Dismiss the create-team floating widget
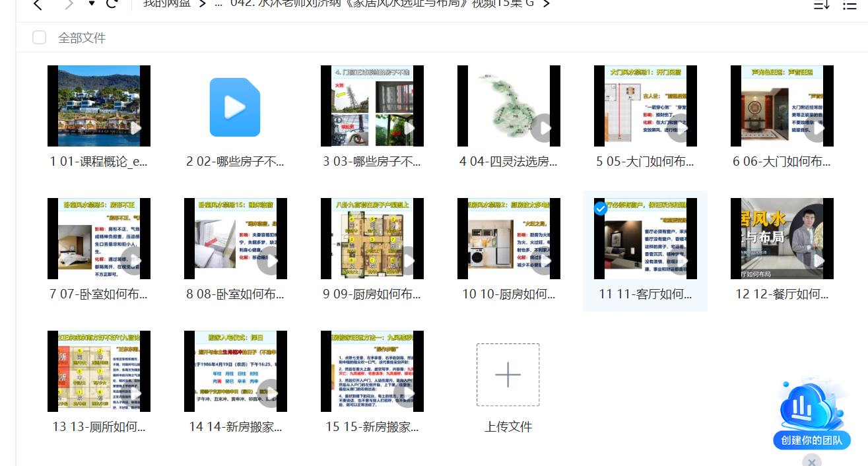 pyautogui.click(x=812, y=461)
